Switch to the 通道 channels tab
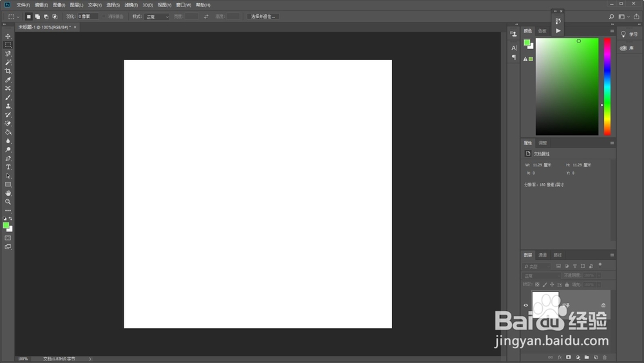Image resolution: width=644 pixels, height=363 pixels. click(x=542, y=255)
